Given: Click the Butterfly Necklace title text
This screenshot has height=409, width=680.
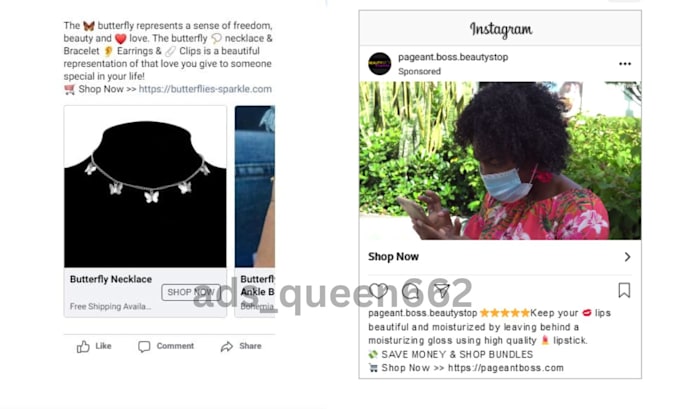Looking at the screenshot, I should [x=111, y=279].
